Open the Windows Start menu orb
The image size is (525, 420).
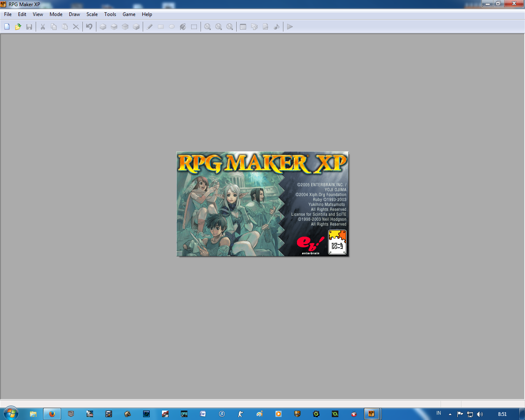(11, 413)
